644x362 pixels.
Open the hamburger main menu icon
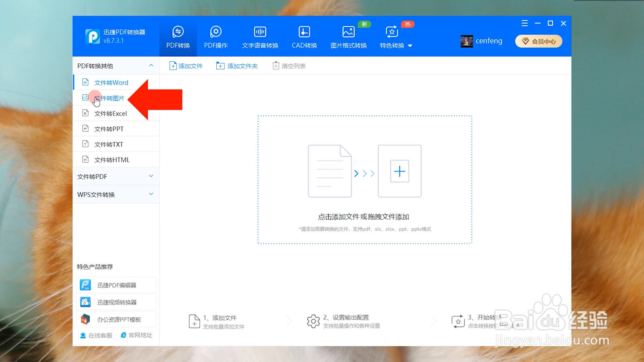tap(525, 23)
